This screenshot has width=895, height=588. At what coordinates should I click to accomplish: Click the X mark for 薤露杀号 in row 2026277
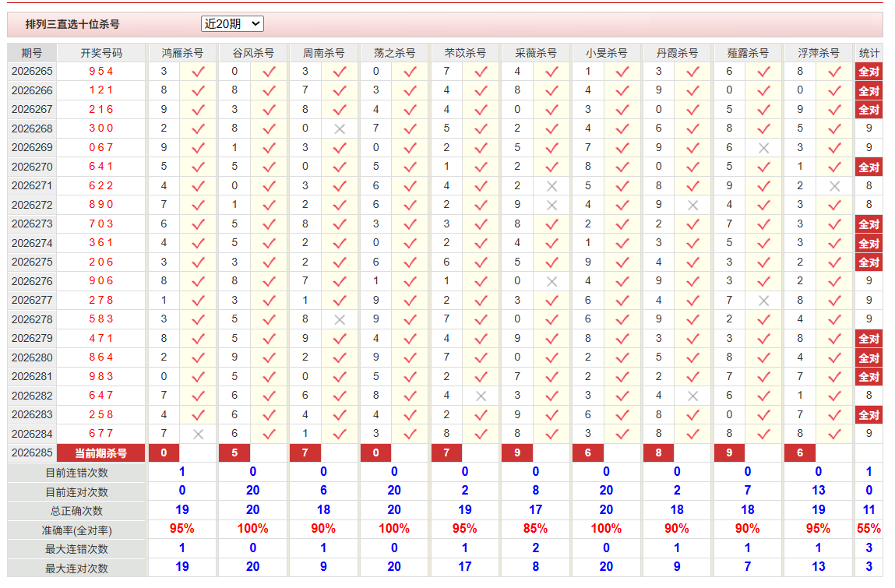coord(763,301)
